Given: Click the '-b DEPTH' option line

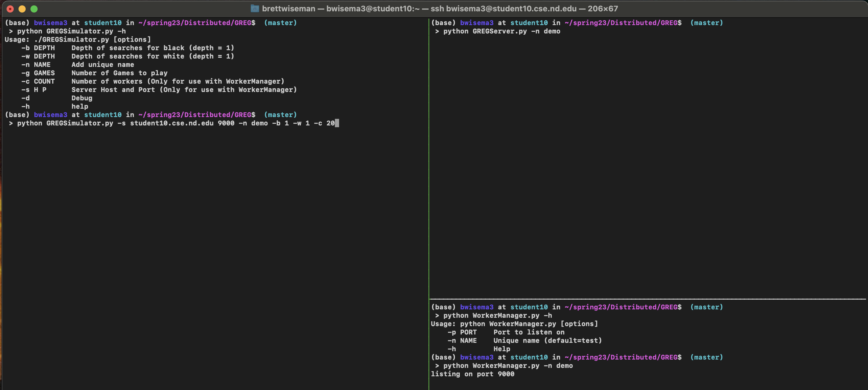Looking at the screenshot, I should pyautogui.click(x=128, y=48).
